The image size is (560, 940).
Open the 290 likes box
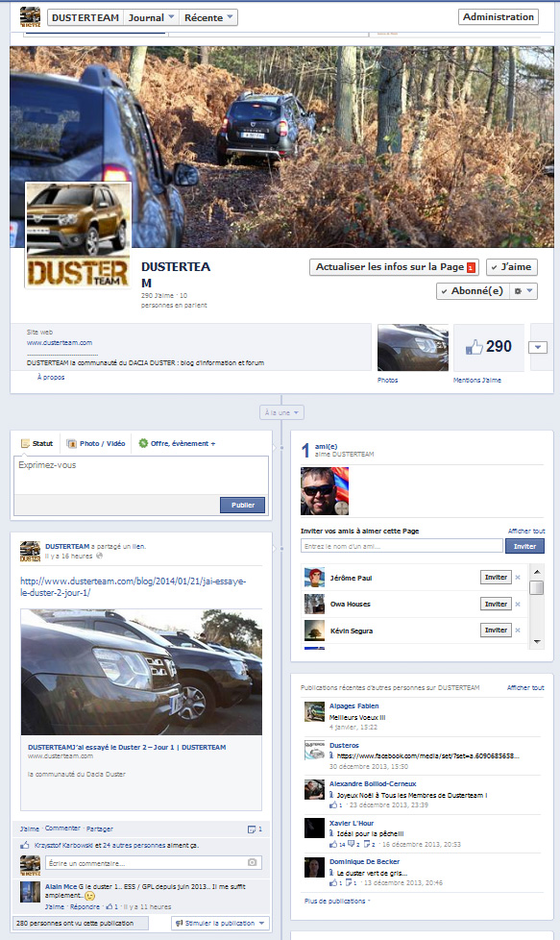(489, 348)
